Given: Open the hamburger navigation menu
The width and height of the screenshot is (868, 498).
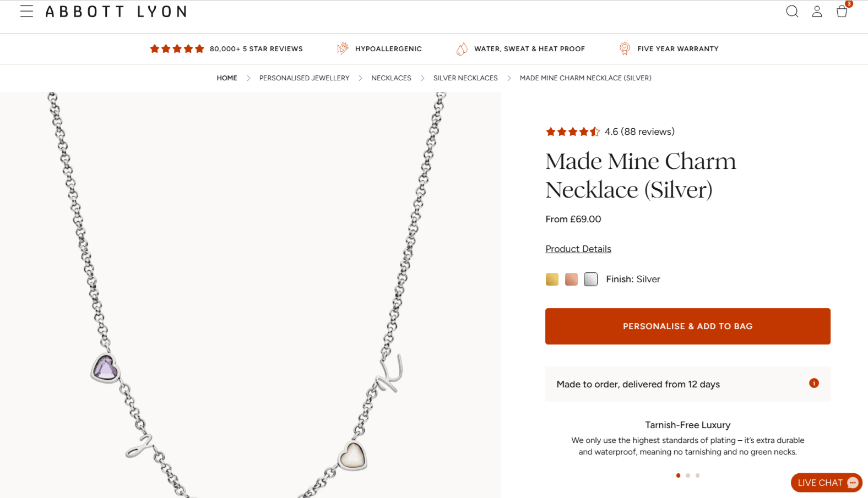Looking at the screenshot, I should (x=26, y=12).
